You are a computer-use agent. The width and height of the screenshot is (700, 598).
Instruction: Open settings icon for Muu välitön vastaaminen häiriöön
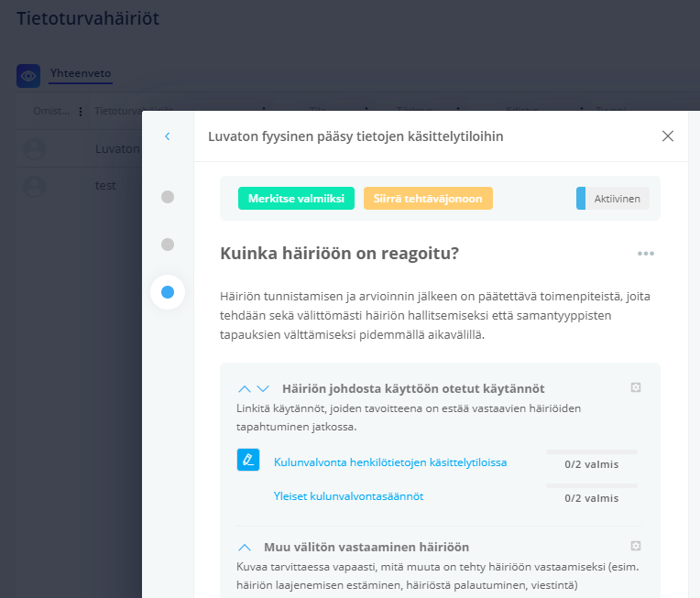coord(636,545)
